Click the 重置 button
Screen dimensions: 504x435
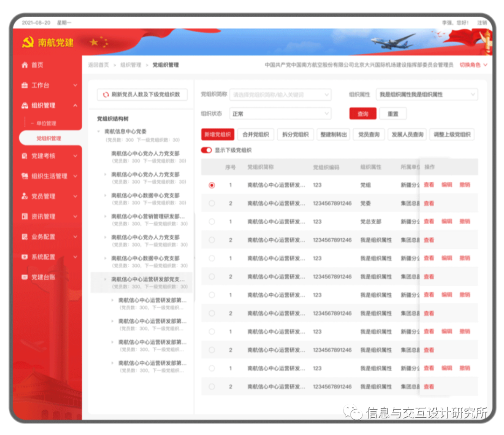click(x=393, y=114)
